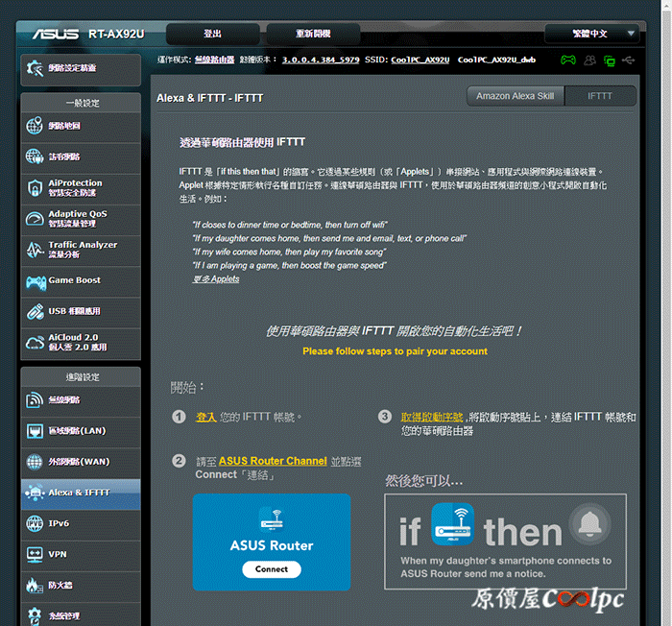Screen dimensions: 672x626
Task: Click SSID CoolPC_AX92U link
Action: pyautogui.click(x=420, y=60)
